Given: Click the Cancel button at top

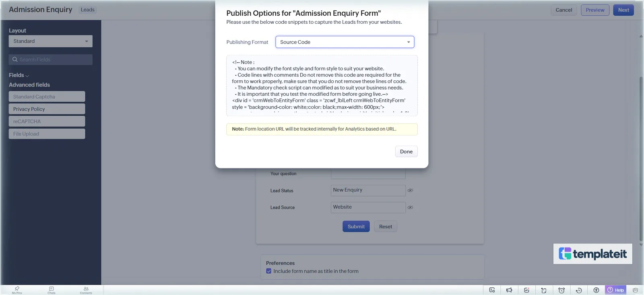Looking at the screenshot, I should point(563,10).
